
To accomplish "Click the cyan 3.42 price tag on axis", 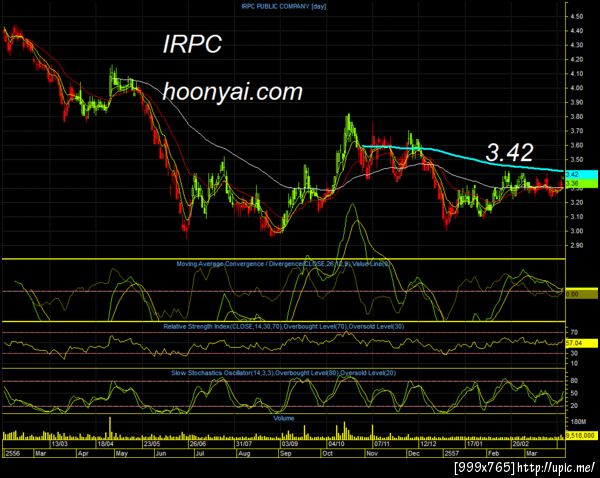I will pos(581,174).
